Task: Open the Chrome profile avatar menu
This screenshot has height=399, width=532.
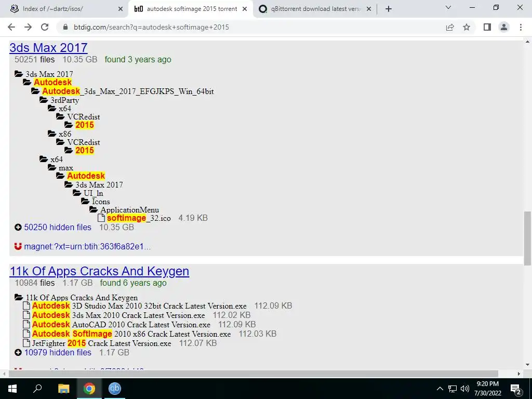Action: (x=504, y=27)
